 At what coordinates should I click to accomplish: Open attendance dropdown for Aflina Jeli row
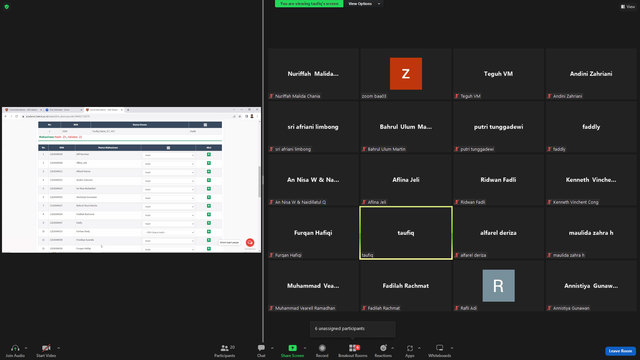pos(168,164)
